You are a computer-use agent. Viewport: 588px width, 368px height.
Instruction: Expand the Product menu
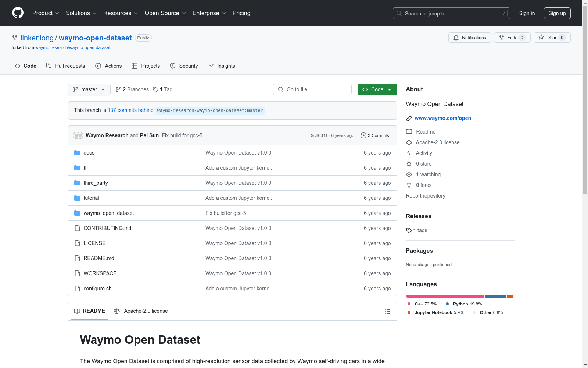pos(46,13)
